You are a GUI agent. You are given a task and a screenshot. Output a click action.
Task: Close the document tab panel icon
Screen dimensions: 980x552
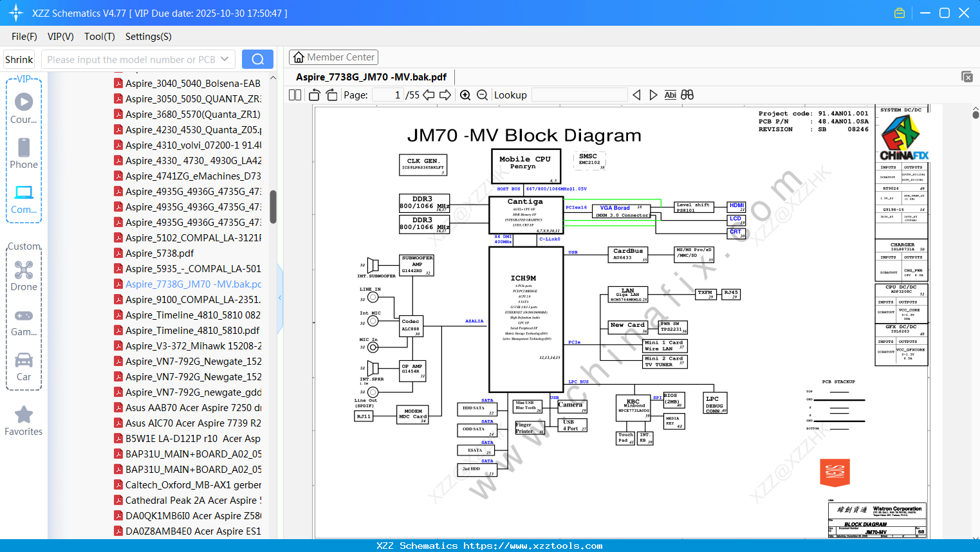click(x=967, y=77)
